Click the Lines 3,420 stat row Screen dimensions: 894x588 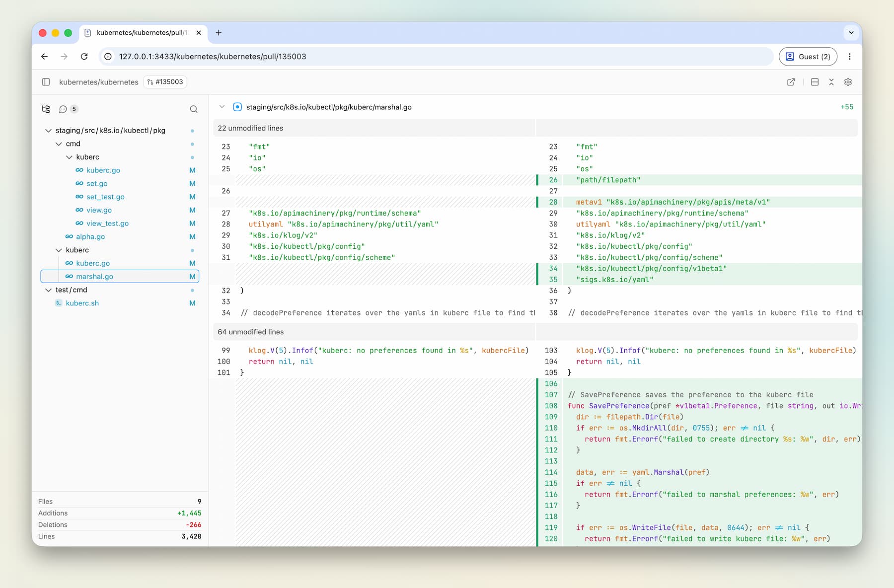[x=120, y=536]
